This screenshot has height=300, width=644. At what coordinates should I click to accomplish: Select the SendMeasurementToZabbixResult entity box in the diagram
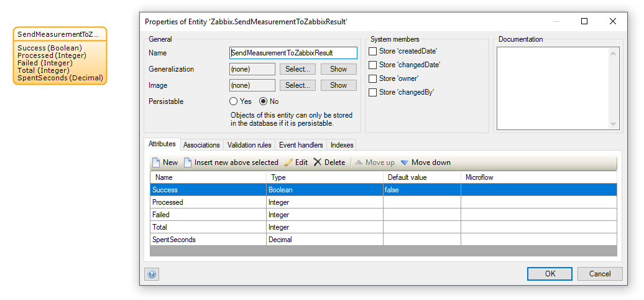(60, 56)
